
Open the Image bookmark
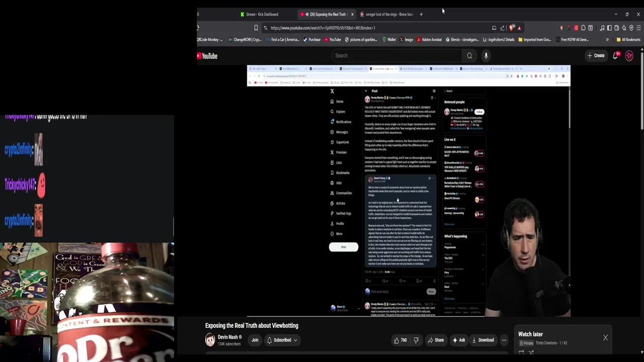click(x=406, y=40)
